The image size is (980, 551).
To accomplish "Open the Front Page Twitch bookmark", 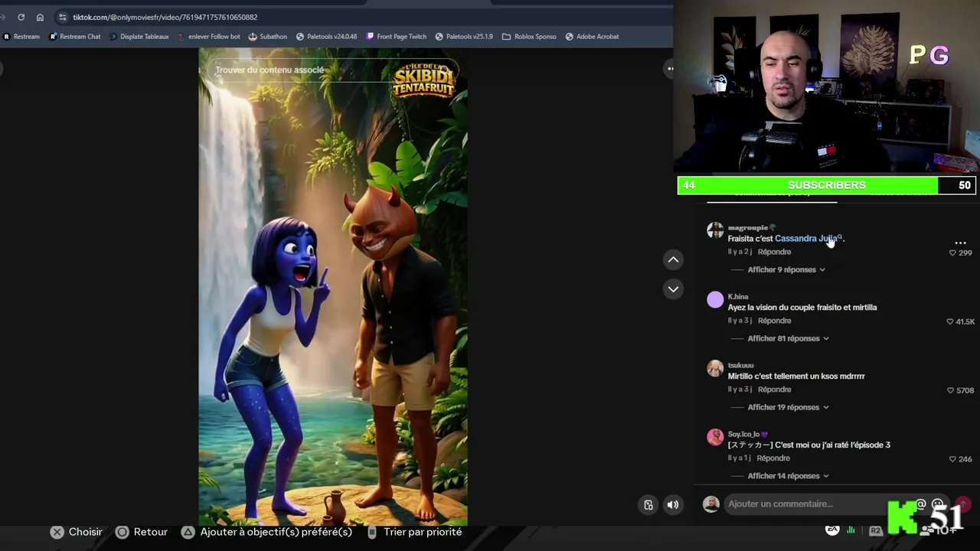I will coord(397,36).
